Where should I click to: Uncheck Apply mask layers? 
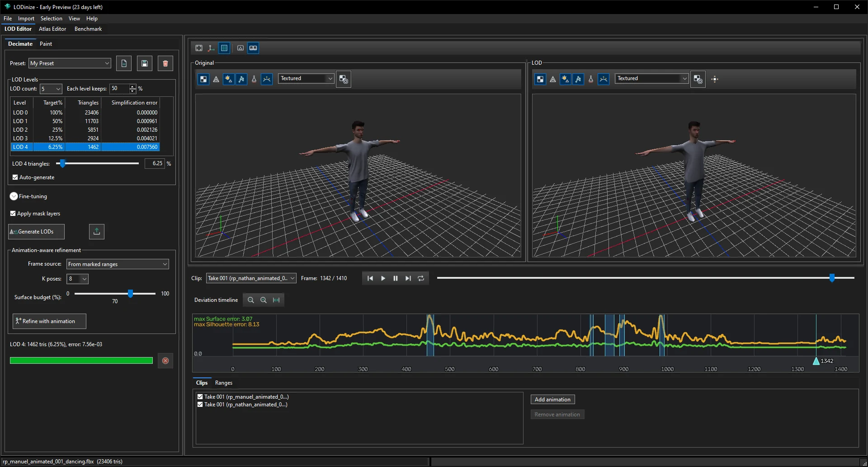13,214
